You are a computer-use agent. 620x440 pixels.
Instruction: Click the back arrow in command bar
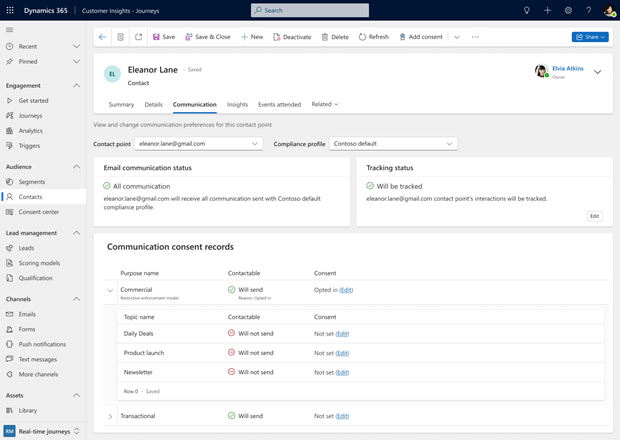click(102, 37)
